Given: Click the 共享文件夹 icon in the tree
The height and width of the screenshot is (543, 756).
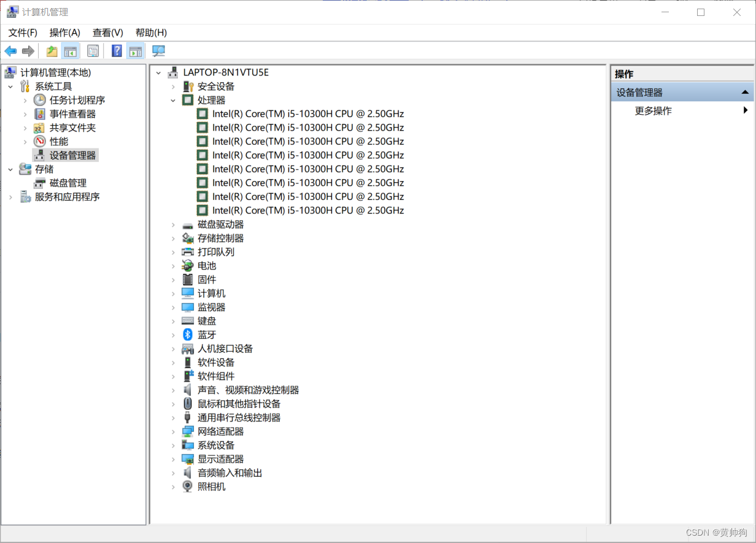Looking at the screenshot, I should click(40, 128).
